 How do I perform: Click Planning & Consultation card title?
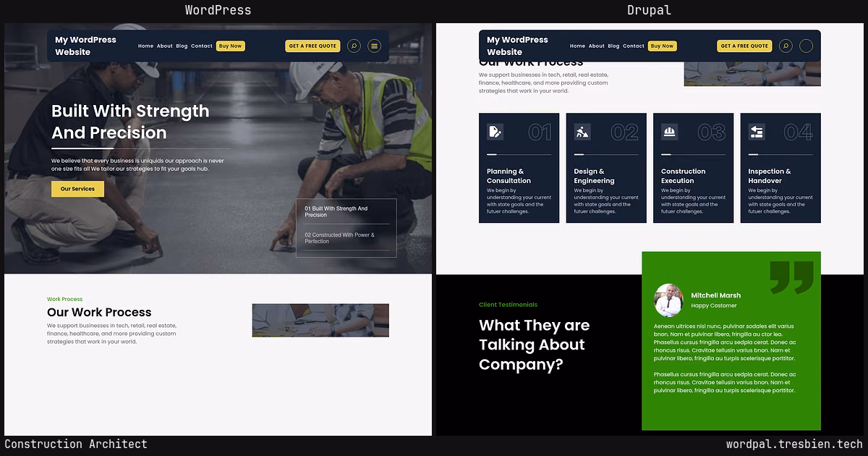coord(509,176)
